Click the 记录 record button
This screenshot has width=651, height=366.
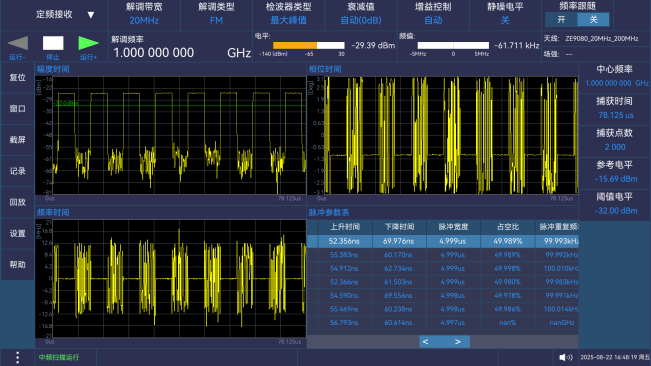(17, 171)
